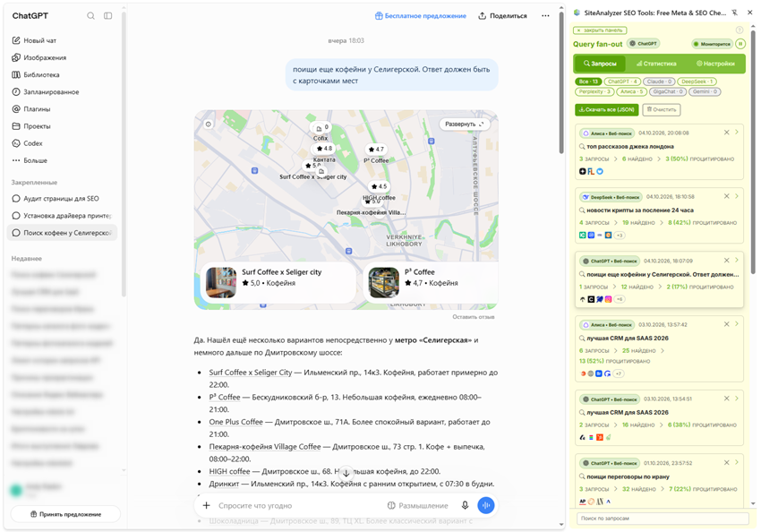This screenshot has width=761, height=532.
Task: Focus the Поиск по запросам search field
Action: pyautogui.click(x=663, y=519)
